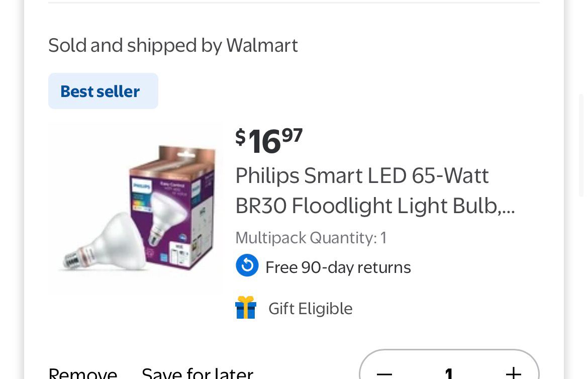Screen dimensions: 588x379
Task: Click the Multipack Quantity: 1 label
Action: click(311, 237)
